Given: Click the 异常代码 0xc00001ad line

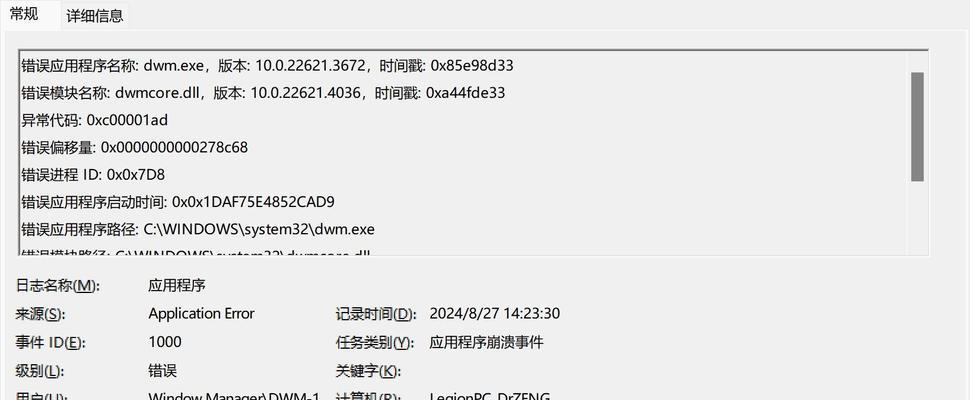Looking at the screenshot, I should [95, 120].
